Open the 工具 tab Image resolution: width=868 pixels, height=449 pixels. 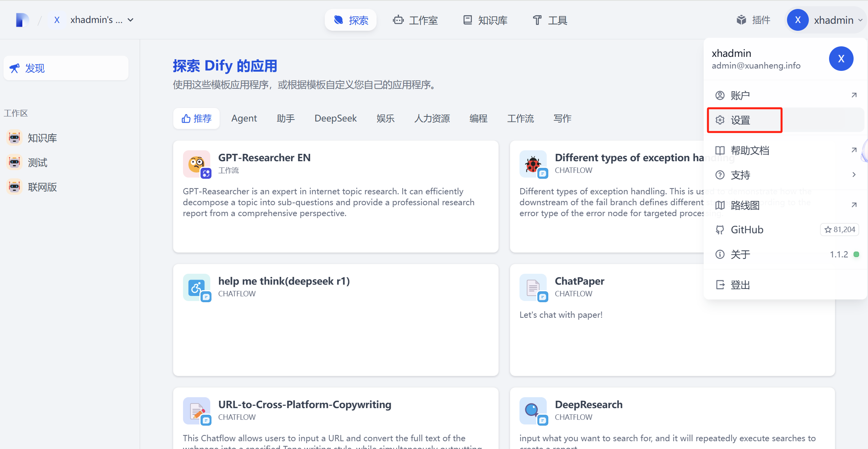pyautogui.click(x=550, y=20)
